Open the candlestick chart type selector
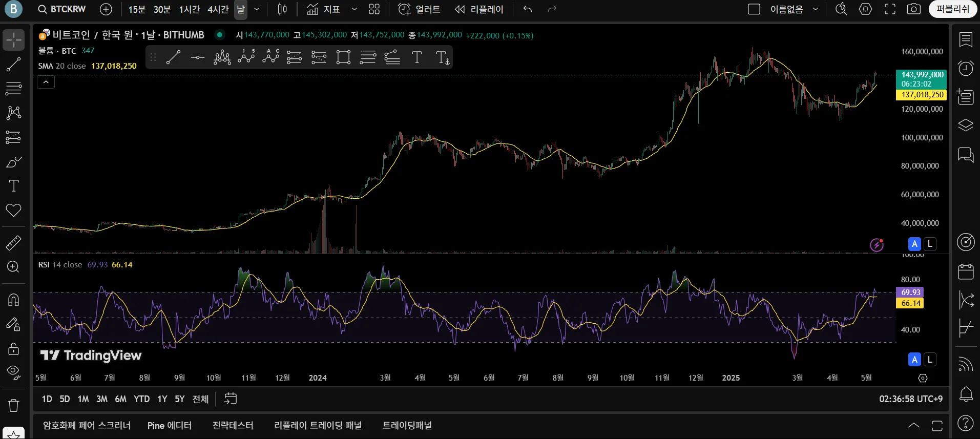Screen dimensions: 980x439 pos(282,9)
